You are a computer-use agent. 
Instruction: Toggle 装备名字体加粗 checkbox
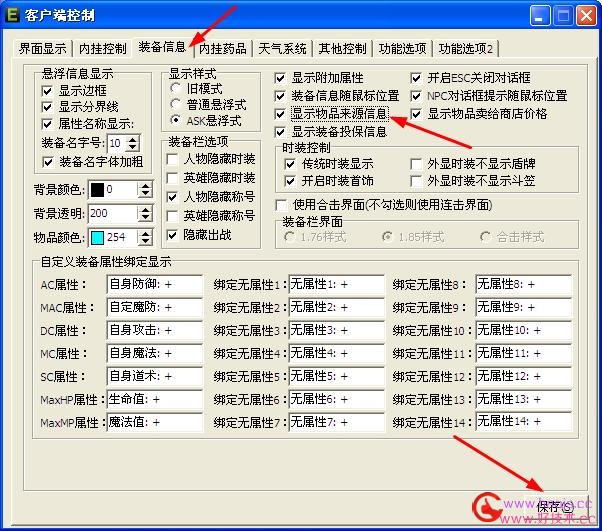tap(48, 162)
